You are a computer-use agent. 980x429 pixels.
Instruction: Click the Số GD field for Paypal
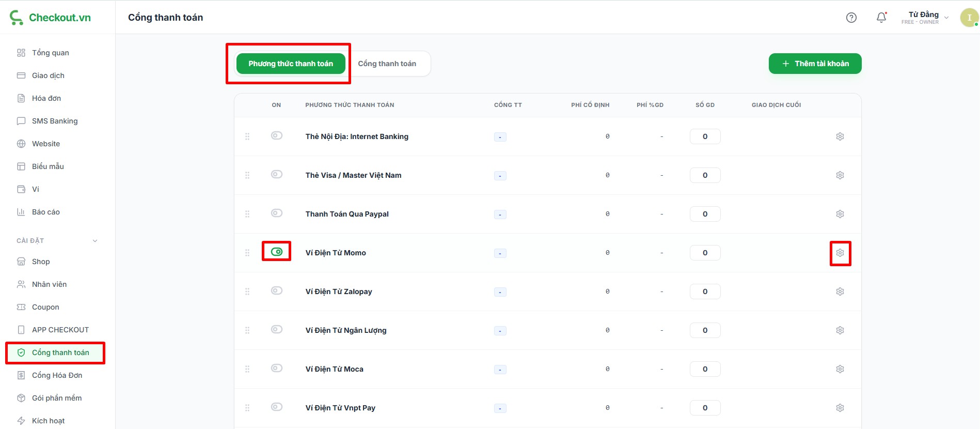coord(705,214)
